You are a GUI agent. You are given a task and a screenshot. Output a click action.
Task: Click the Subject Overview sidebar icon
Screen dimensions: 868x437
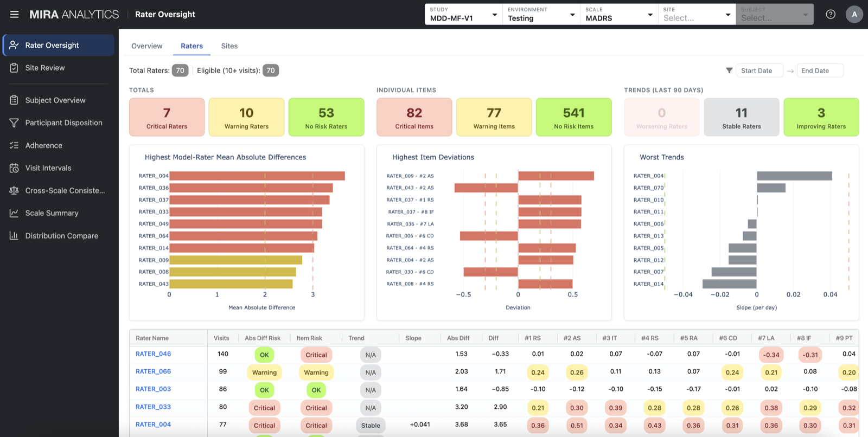coord(14,100)
